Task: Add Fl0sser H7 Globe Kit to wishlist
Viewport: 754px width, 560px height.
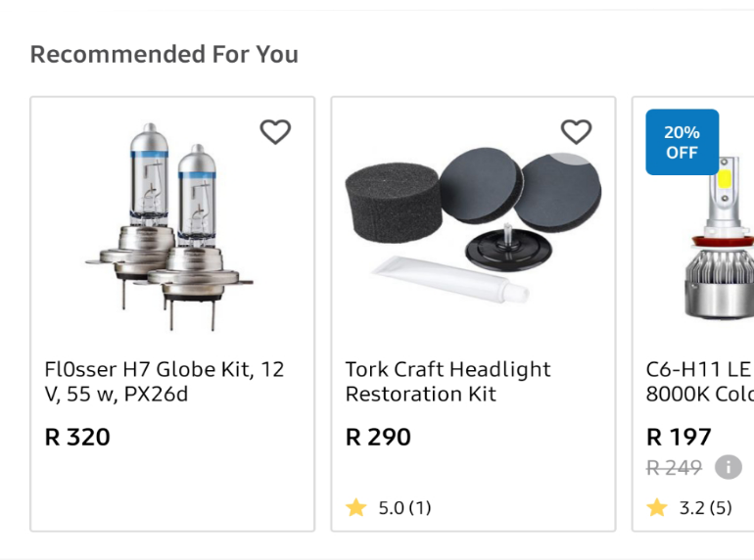Action: point(275,132)
